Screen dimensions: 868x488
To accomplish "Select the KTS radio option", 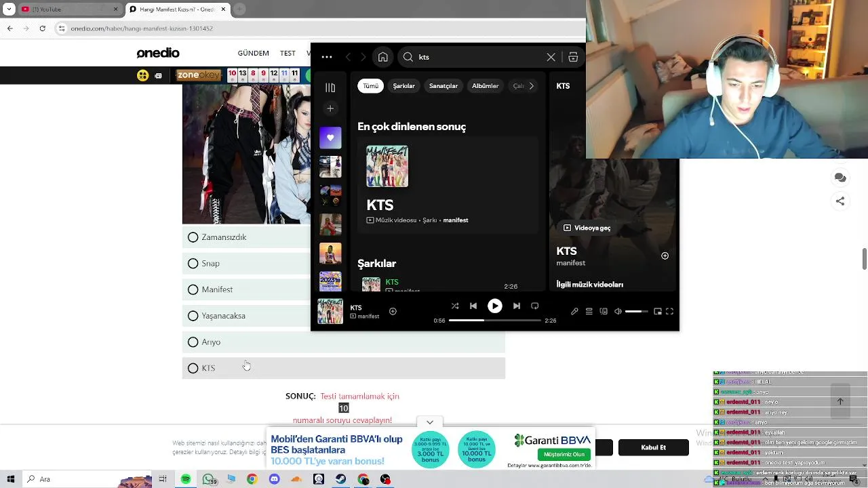I will point(193,368).
